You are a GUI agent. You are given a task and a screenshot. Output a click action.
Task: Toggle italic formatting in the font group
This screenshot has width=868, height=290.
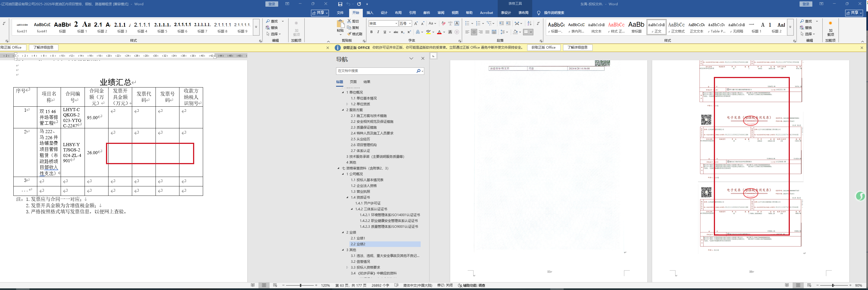(378, 32)
